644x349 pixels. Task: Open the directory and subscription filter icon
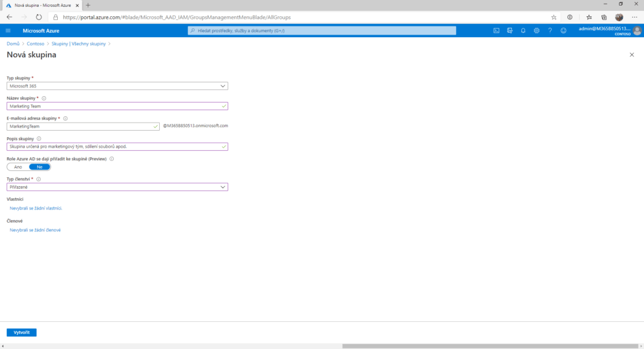[510, 30]
